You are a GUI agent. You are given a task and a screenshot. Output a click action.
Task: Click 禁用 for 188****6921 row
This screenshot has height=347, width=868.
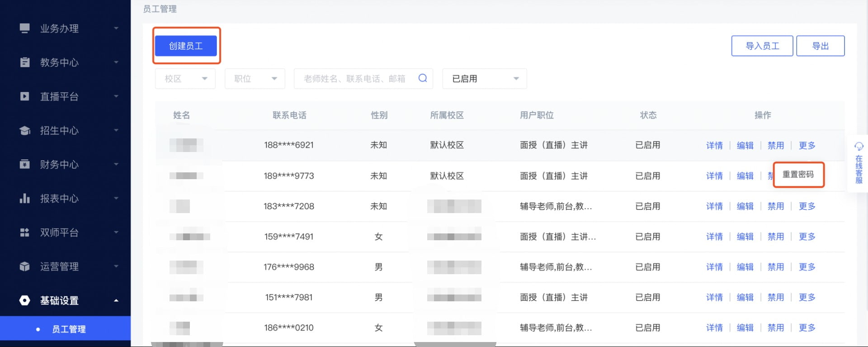[x=776, y=146]
